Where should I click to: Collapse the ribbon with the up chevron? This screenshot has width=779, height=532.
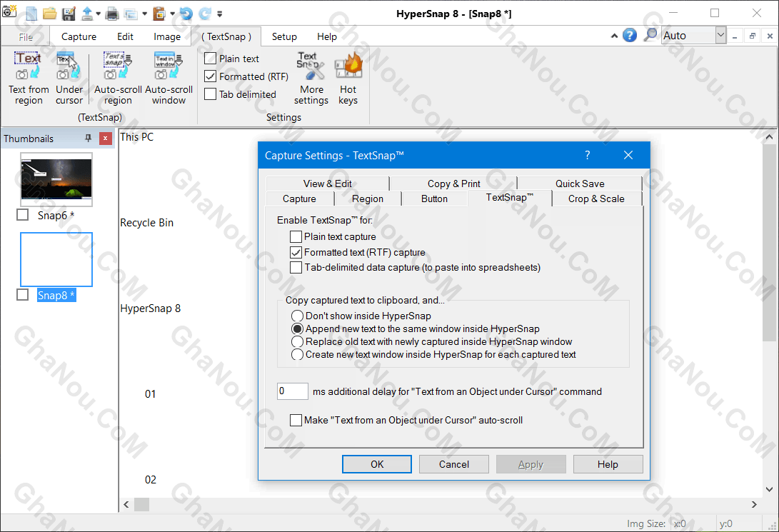coord(614,36)
